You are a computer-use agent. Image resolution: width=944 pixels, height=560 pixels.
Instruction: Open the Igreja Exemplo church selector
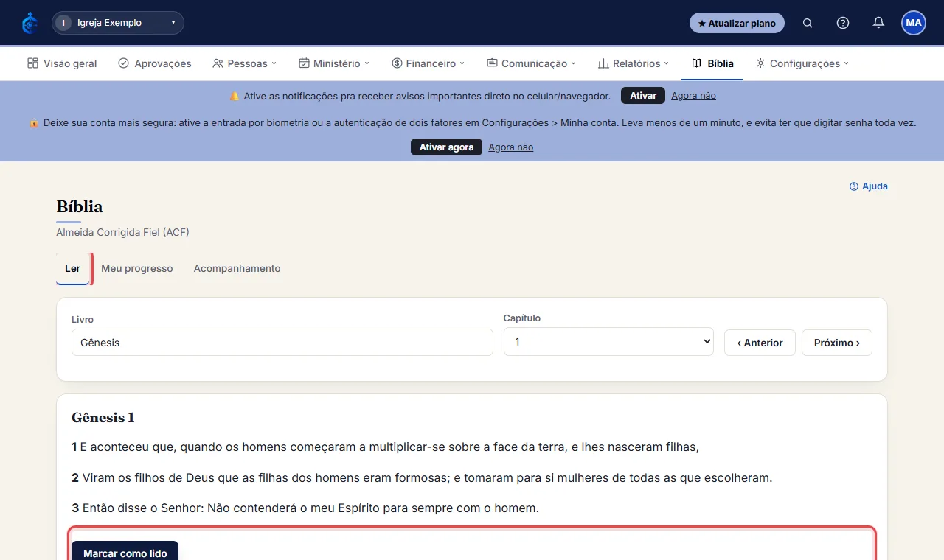pyautogui.click(x=118, y=23)
